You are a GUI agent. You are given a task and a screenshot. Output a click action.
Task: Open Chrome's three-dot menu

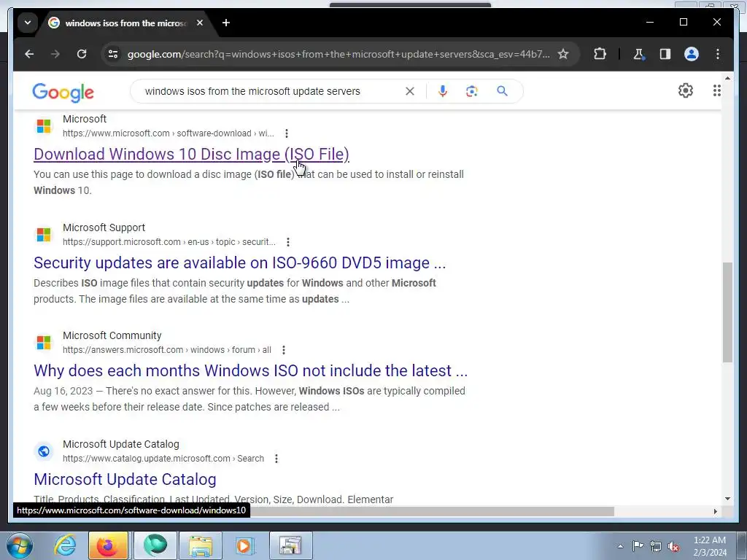click(718, 54)
